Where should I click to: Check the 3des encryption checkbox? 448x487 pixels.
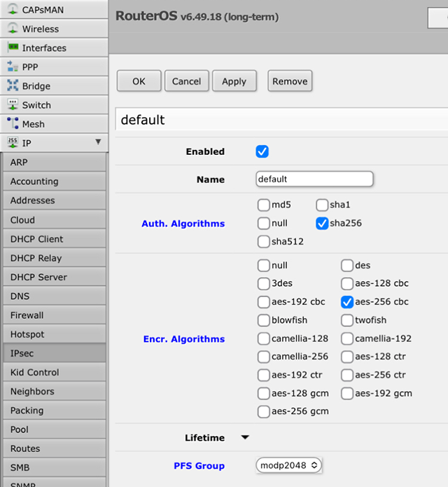pyautogui.click(x=263, y=284)
